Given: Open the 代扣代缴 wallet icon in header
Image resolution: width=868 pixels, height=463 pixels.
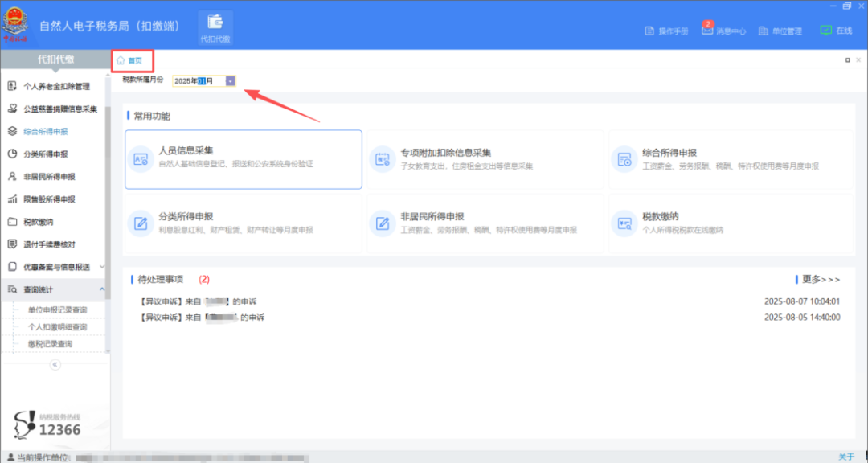Looking at the screenshot, I should pyautogui.click(x=215, y=23).
